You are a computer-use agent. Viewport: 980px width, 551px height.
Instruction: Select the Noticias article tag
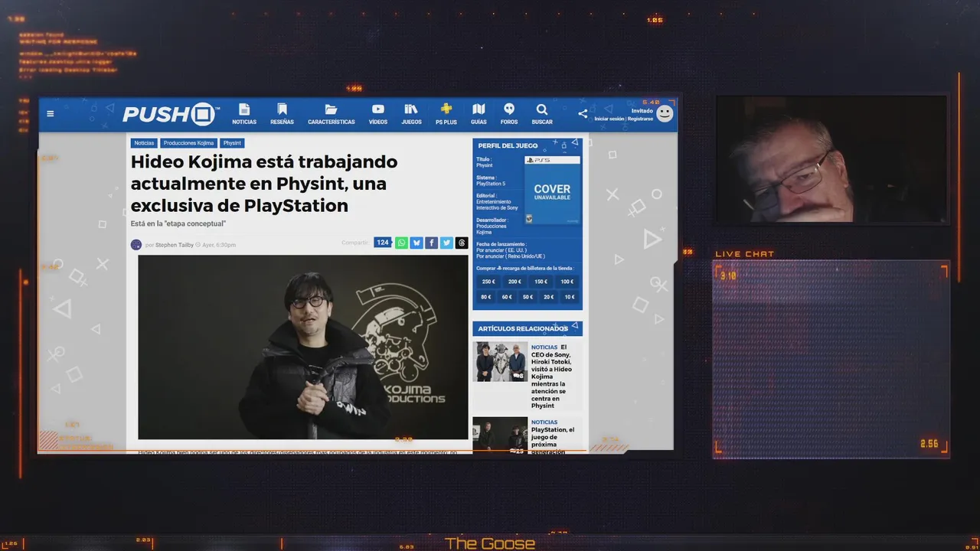tap(144, 143)
